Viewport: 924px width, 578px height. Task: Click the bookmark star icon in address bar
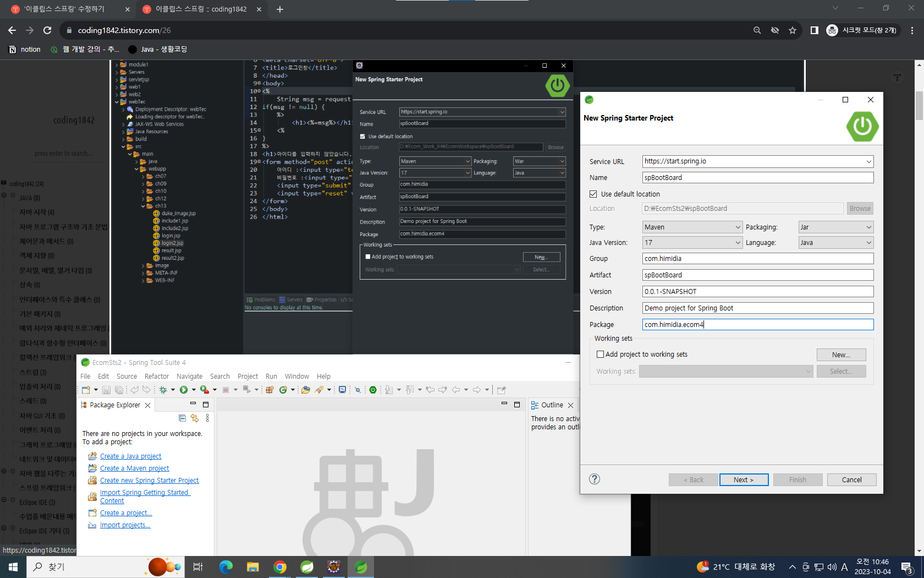793,30
